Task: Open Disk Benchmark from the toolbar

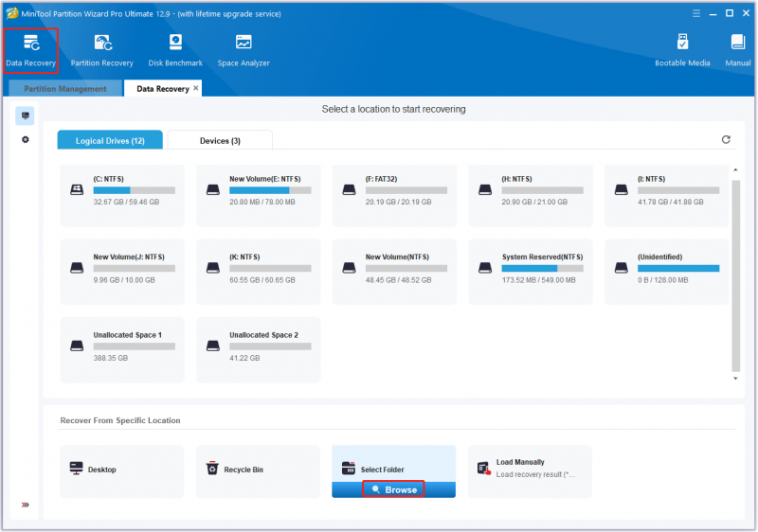Action: 175,51
